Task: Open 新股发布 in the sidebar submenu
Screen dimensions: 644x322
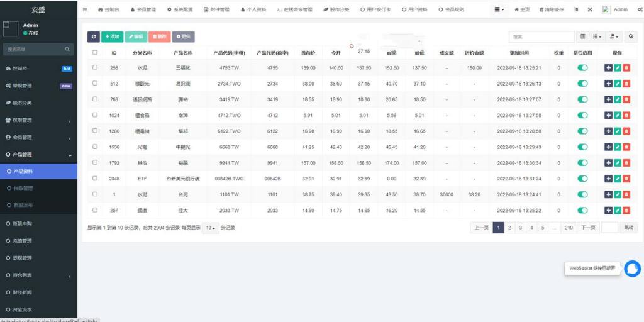Action: (x=38, y=205)
